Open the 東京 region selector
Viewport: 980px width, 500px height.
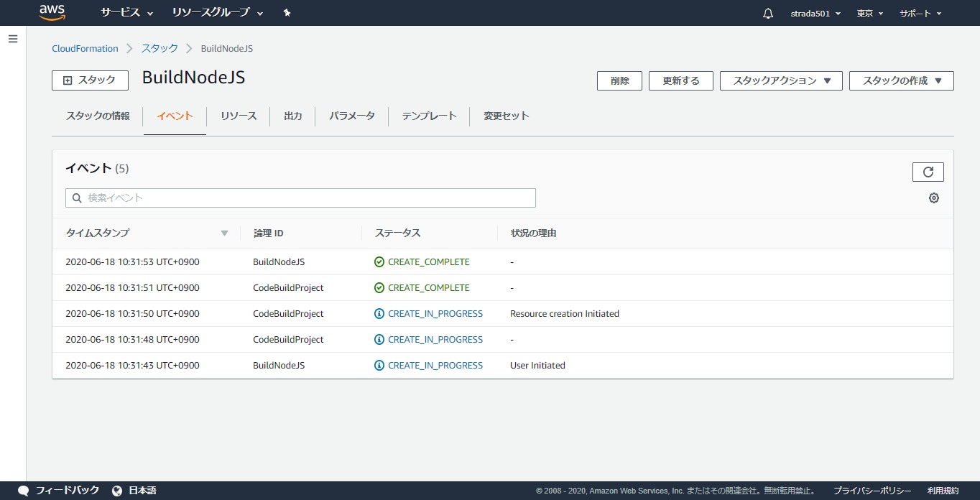(869, 12)
